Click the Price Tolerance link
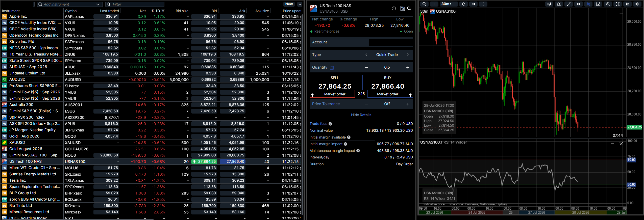This screenshot has height=220, width=644. coord(326,104)
